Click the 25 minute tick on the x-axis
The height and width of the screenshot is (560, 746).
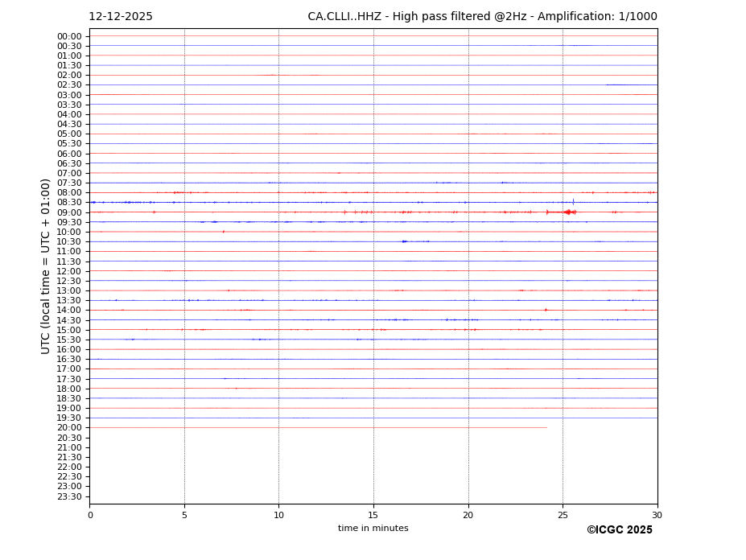[x=563, y=514]
